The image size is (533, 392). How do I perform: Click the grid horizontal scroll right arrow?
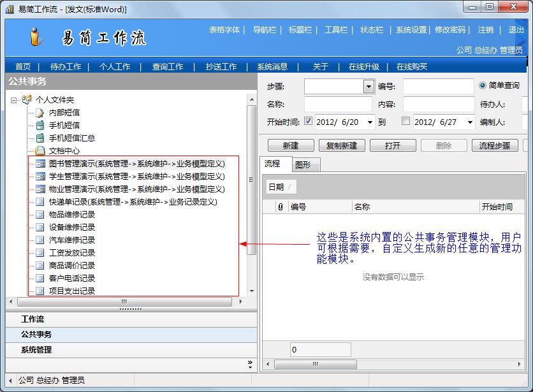[x=520, y=364]
